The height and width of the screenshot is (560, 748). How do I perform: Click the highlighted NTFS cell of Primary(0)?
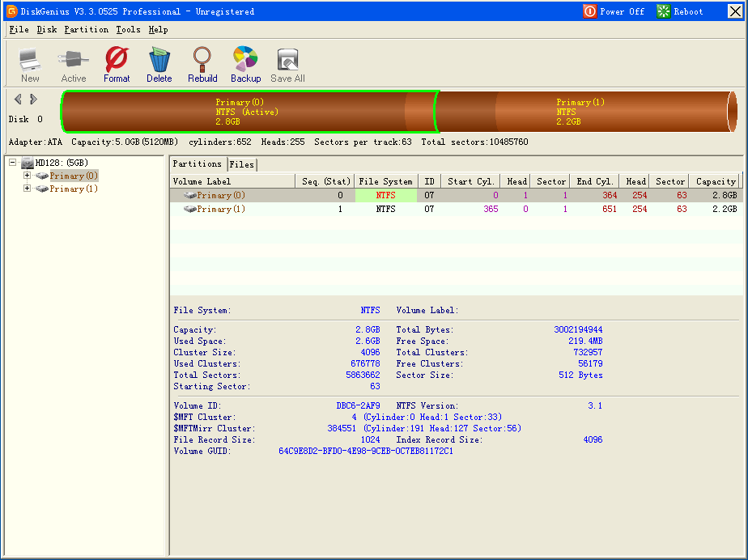385,195
